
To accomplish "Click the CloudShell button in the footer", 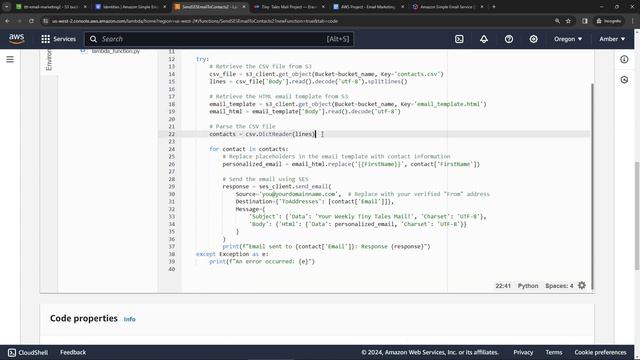I will 28,352.
